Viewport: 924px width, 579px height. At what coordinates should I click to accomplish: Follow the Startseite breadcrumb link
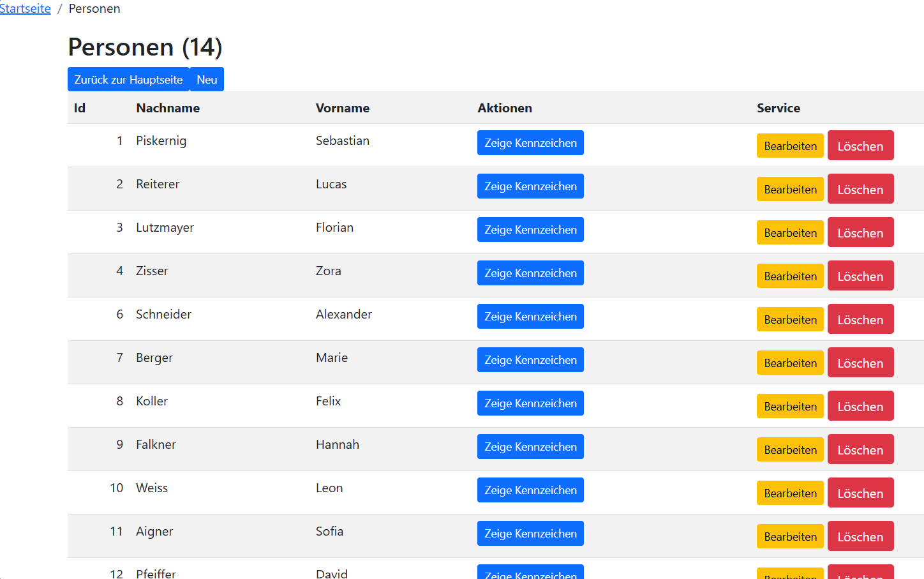tap(26, 8)
